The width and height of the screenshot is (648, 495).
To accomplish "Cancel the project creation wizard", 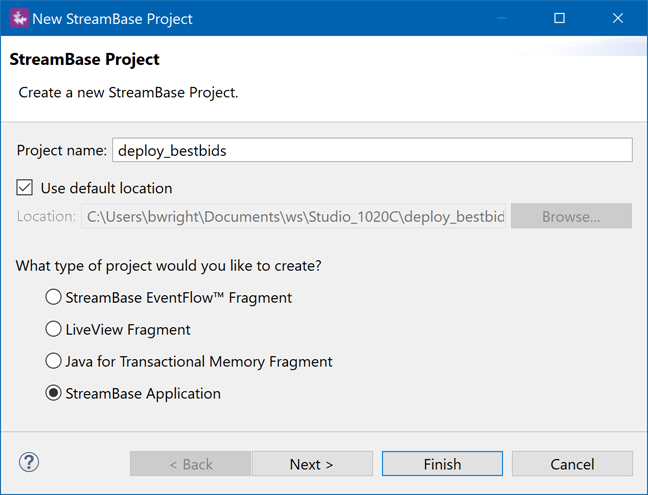I will point(572,464).
